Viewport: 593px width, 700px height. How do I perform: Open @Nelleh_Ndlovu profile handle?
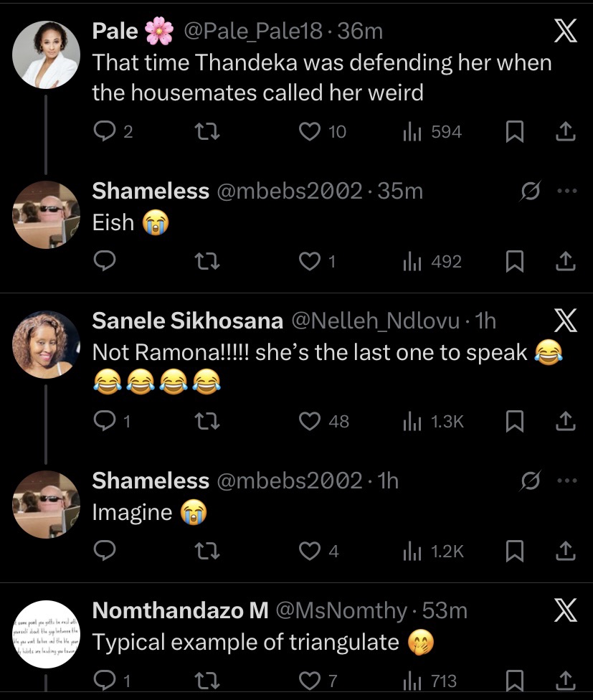coord(373,321)
